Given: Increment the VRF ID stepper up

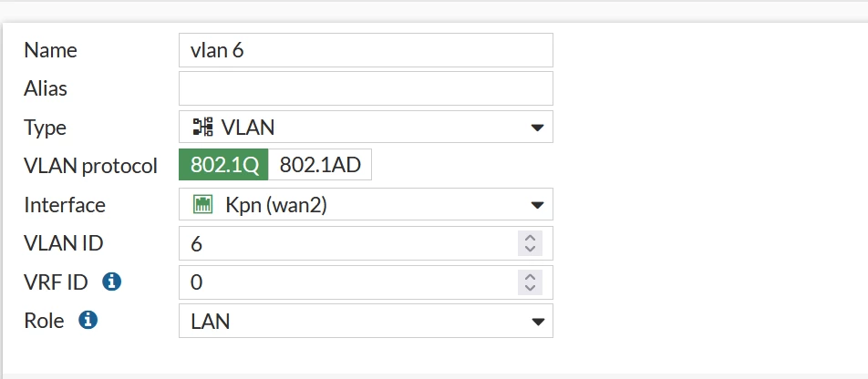Looking at the screenshot, I should pyautogui.click(x=531, y=277).
